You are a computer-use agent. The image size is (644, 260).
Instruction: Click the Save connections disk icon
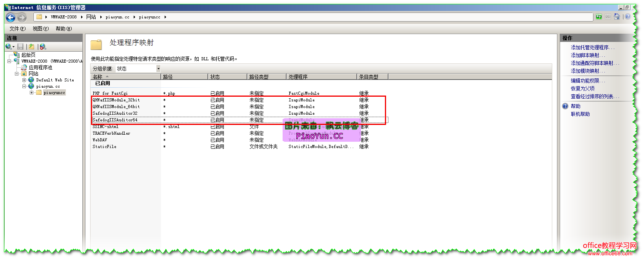pyautogui.click(x=20, y=47)
